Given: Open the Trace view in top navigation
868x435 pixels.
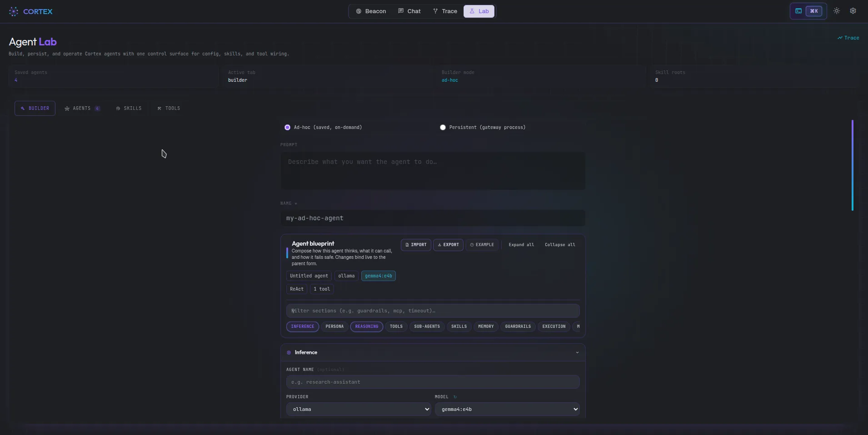Looking at the screenshot, I should tap(445, 11).
